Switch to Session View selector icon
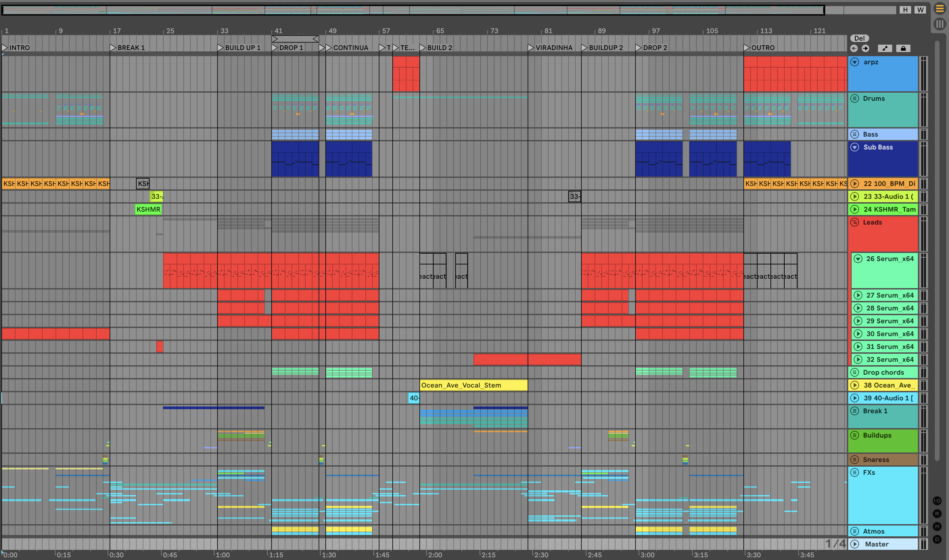This screenshot has width=949, height=560. point(939,24)
